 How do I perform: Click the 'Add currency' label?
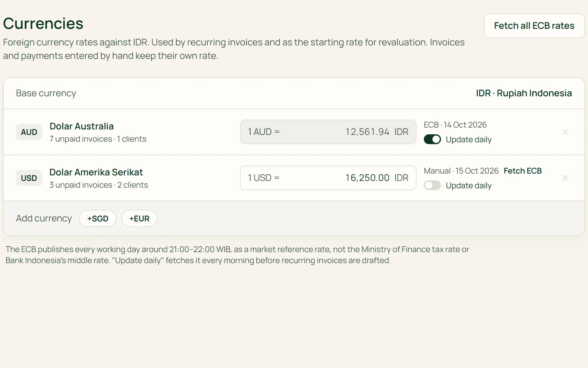[44, 218]
